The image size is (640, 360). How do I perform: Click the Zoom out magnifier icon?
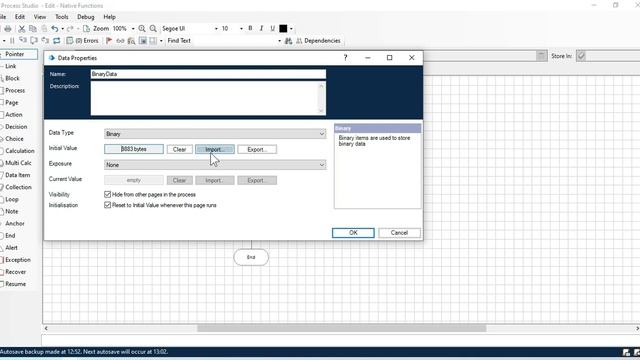coord(153,29)
